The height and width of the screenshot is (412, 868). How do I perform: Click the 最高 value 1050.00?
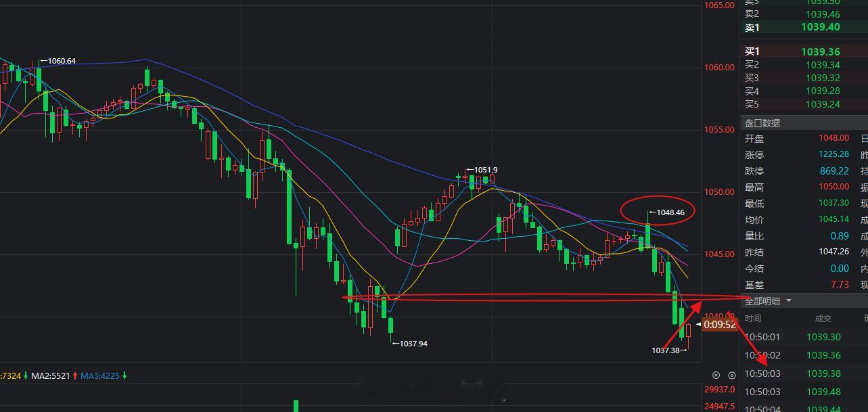tap(833, 187)
